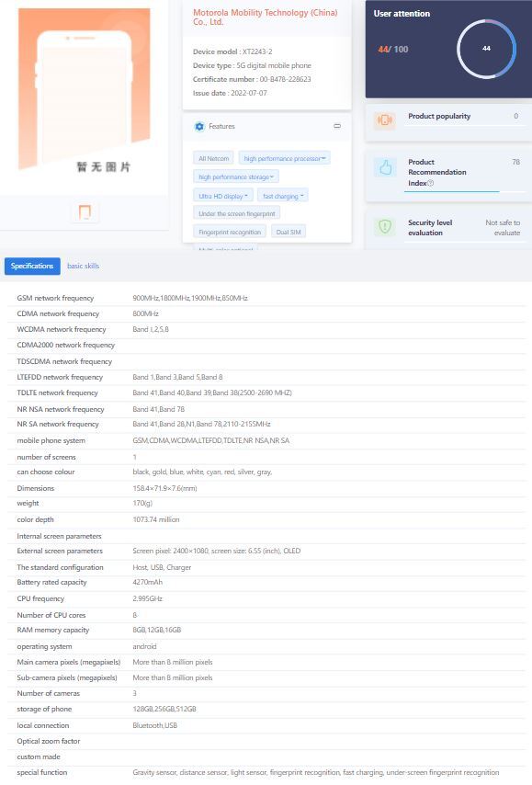Click the Under the screen fingerprint tag
The image size is (532, 785).
point(237,213)
